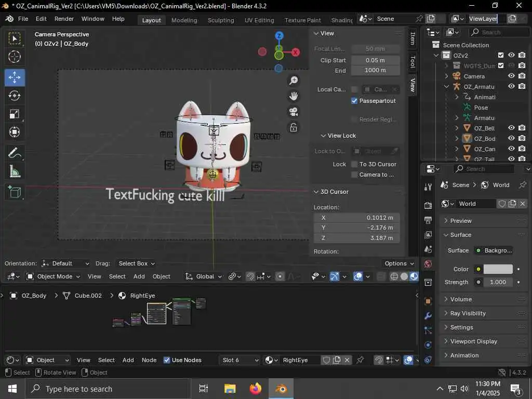Click the camera-to-view lock padlock icon
Viewport: 532px width, 399px height.
tap(294, 128)
